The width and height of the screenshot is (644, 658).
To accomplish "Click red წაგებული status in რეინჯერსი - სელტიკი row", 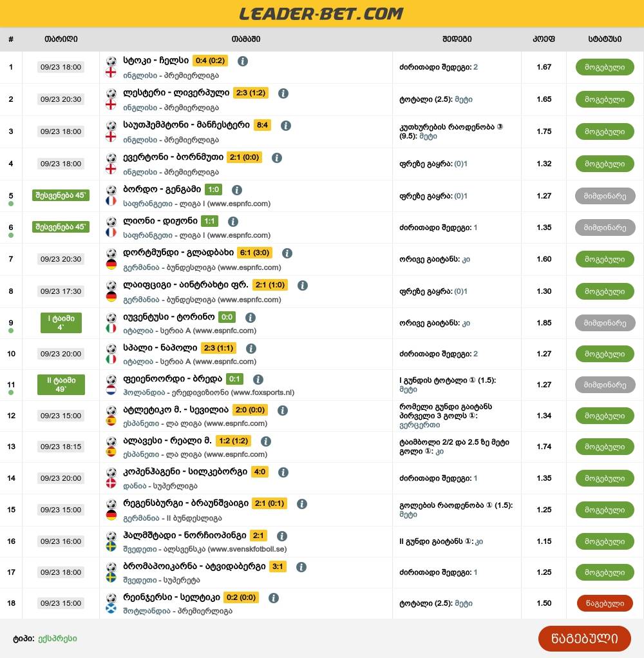I will coord(605,603).
